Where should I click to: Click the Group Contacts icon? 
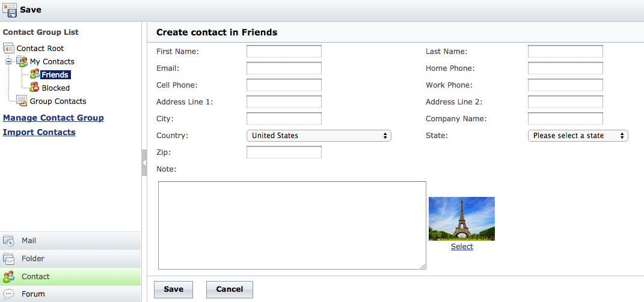pos(22,101)
